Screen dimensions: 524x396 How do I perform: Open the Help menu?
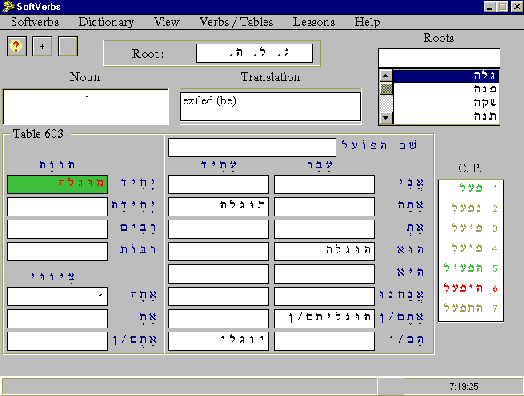tap(367, 22)
